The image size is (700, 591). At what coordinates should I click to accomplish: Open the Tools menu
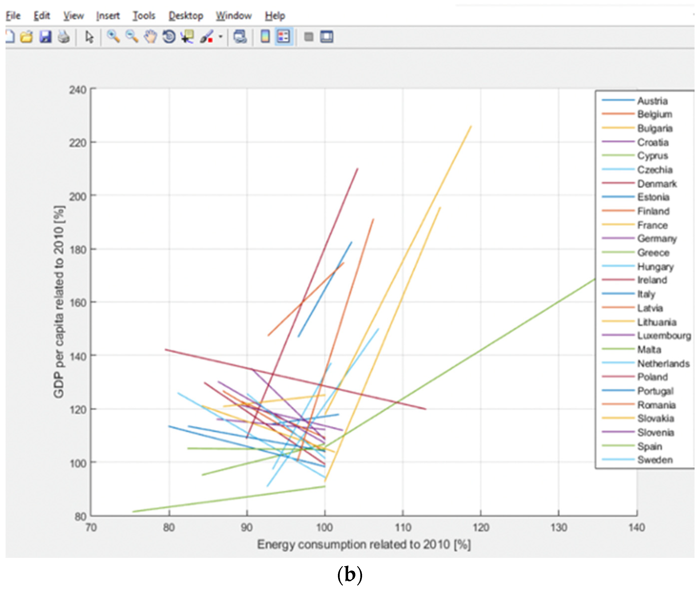[x=144, y=15]
